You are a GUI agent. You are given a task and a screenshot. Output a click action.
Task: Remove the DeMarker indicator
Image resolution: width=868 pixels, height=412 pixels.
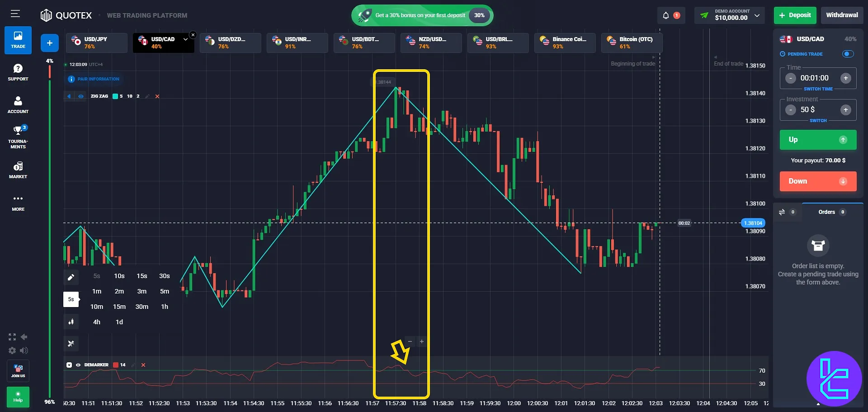(143, 365)
